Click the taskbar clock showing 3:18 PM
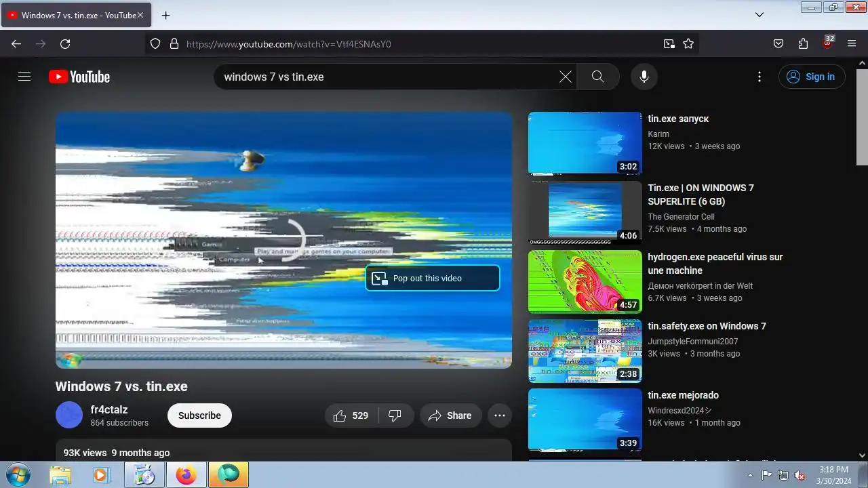Screen dimensions: 868x488 point(833,474)
